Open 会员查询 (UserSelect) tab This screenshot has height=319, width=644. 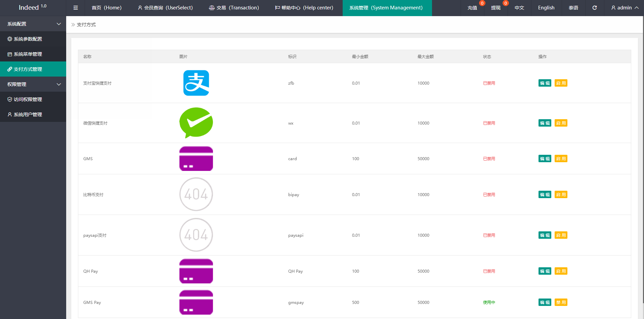point(165,8)
